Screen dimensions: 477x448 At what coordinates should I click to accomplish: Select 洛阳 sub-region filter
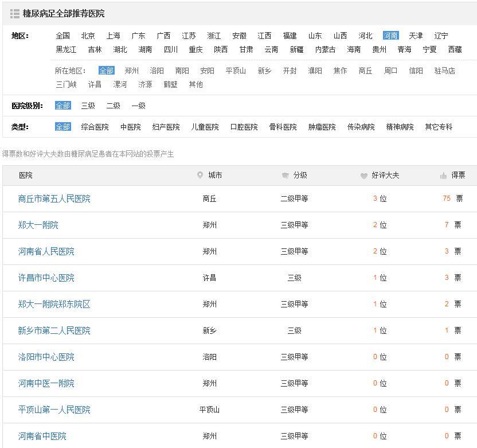pos(158,71)
